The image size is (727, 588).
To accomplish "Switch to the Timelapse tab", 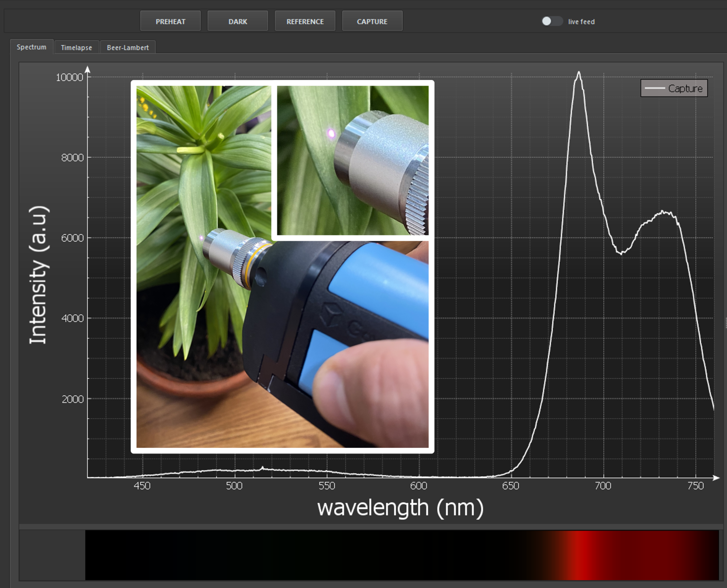I will tap(76, 47).
